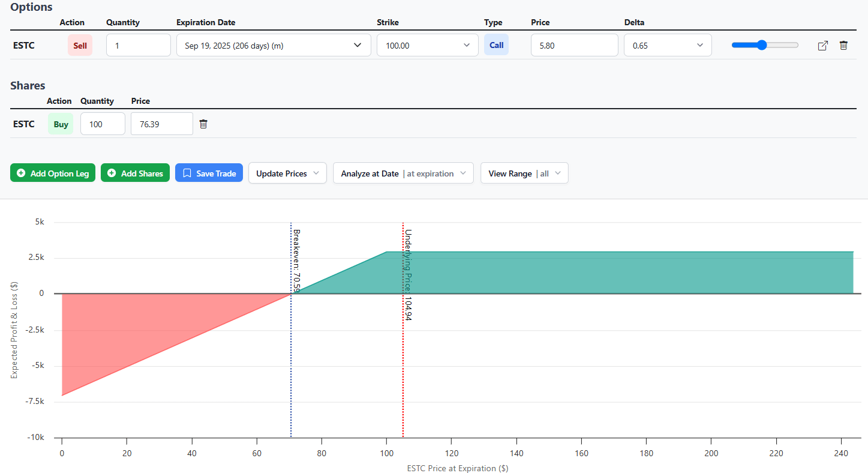Open the ESTC option in a new window
868x473 pixels.
pos(822,45)
